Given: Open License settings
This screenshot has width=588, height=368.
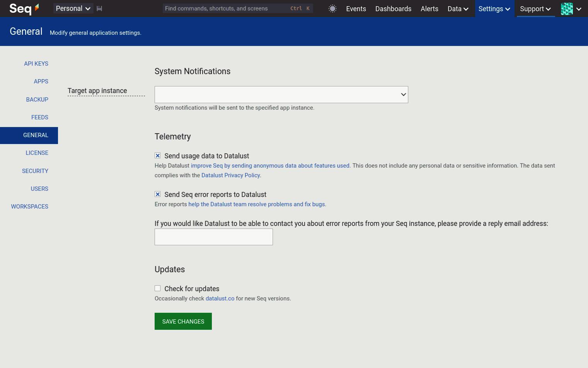Looking at the screenshot, I should tap(37, 153).
